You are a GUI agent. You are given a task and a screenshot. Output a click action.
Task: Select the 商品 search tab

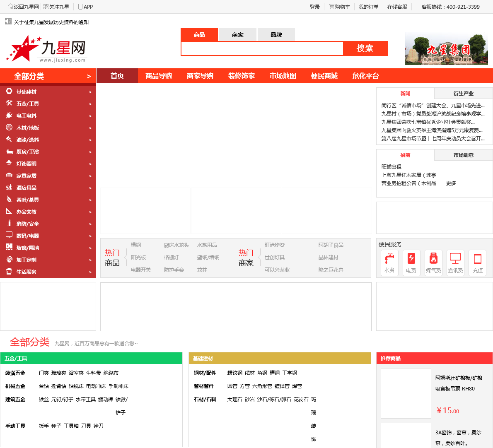tap(199, 34)
